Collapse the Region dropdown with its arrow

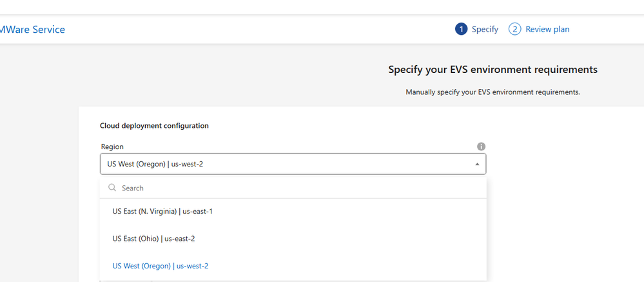(477, 164)
